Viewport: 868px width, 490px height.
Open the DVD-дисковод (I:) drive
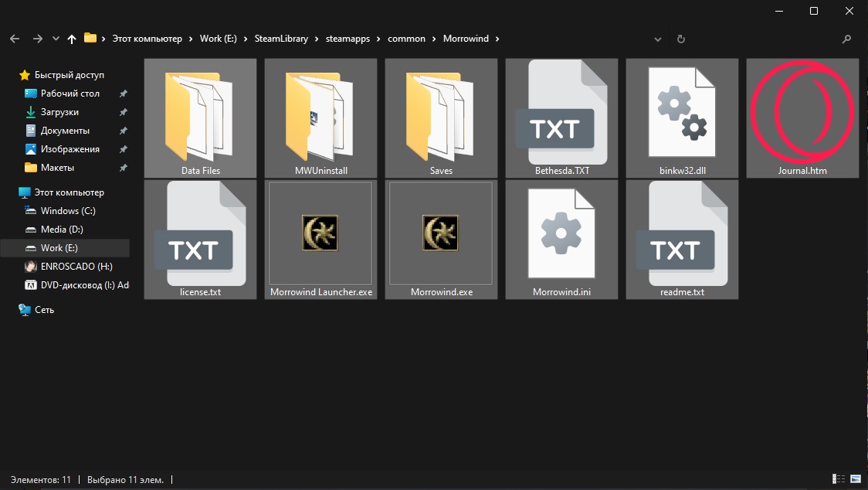pos(77,285)
